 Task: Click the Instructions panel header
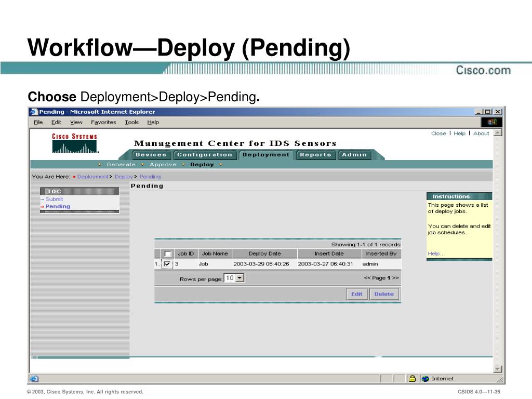(x=459, y=196)
